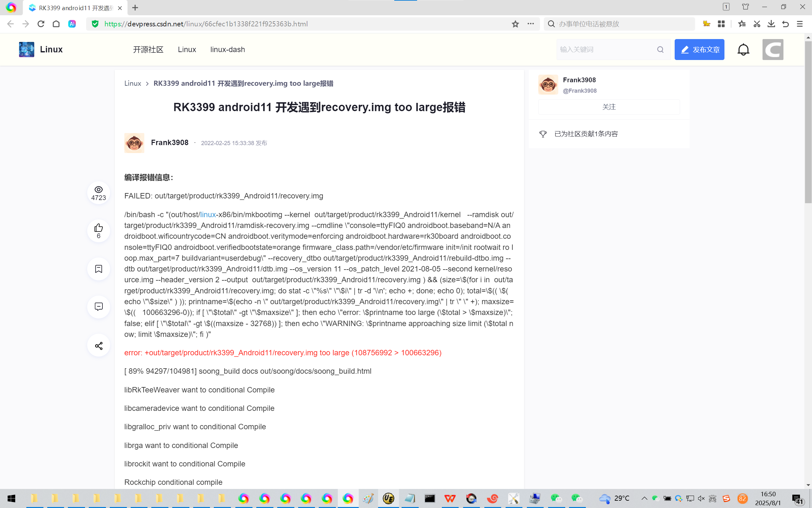This screenshot has height=508, width=812.
Task: Click the blue linux link in command text
Action: (x=208, y=214)
